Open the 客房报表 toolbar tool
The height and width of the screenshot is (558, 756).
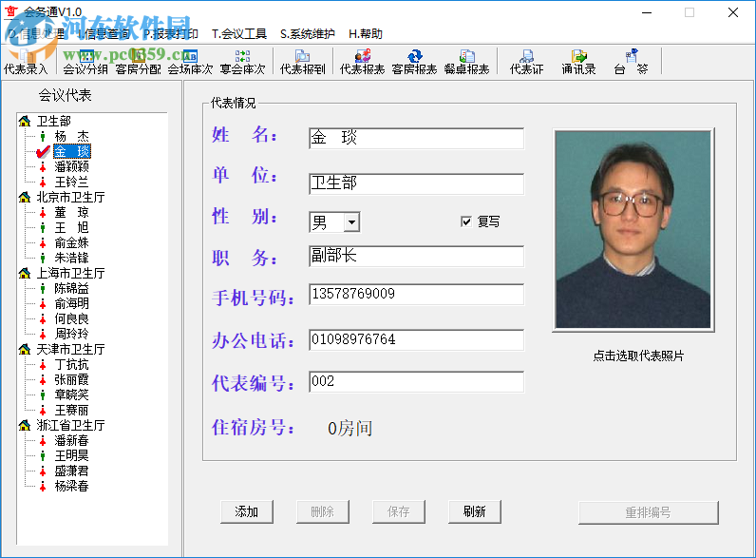click(415, 62)
